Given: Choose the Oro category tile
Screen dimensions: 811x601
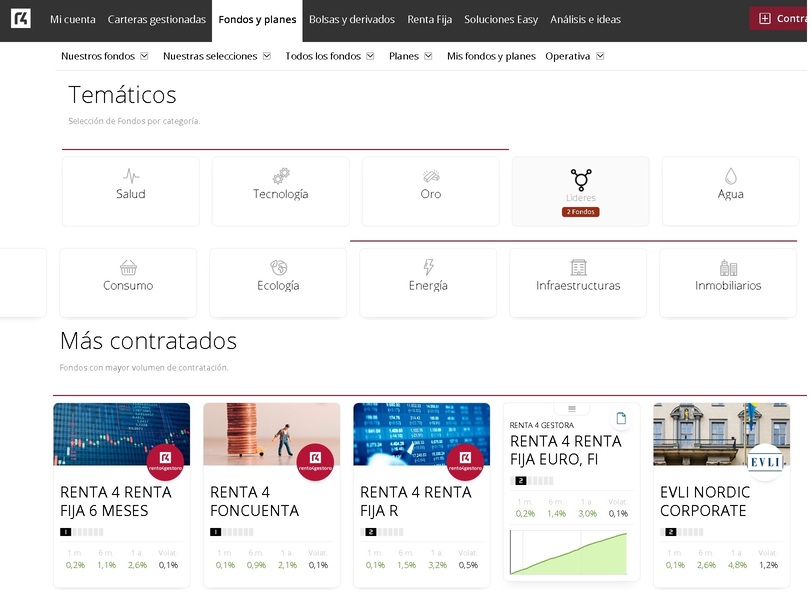Looking at the screenshot, I should tap(430, 191).
